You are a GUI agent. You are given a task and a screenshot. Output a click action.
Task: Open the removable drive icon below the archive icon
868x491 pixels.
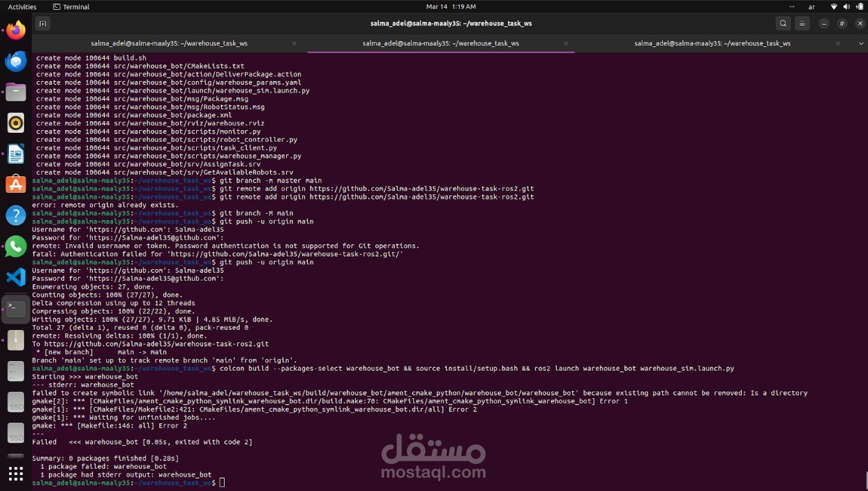click(16, 371)
